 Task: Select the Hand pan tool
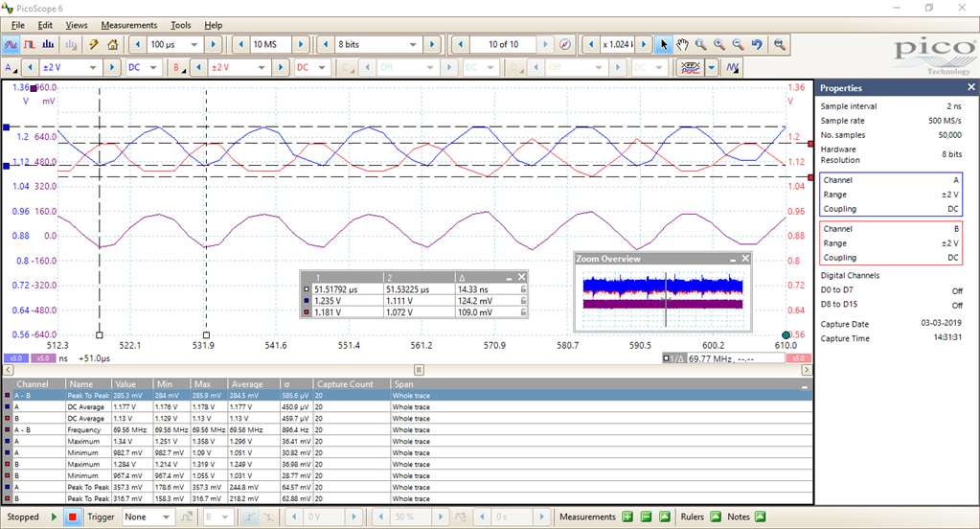(682, 44)
